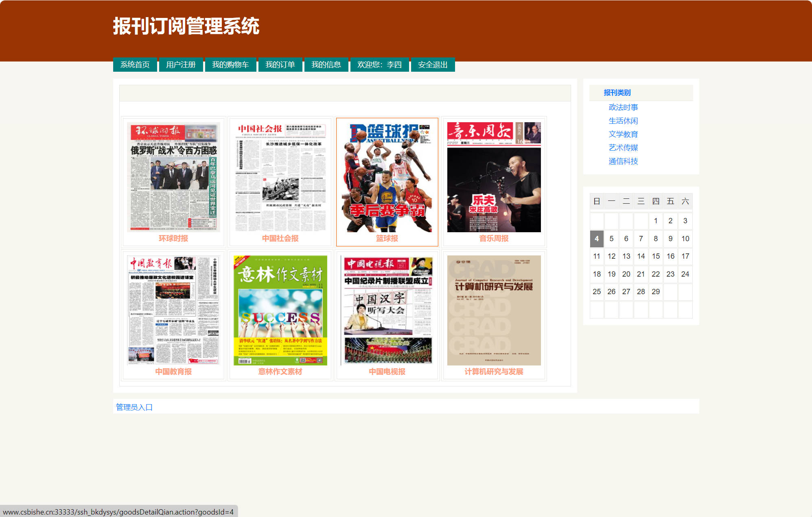Open 我的购物车 from the navigation bar

[x=230, y=64]
